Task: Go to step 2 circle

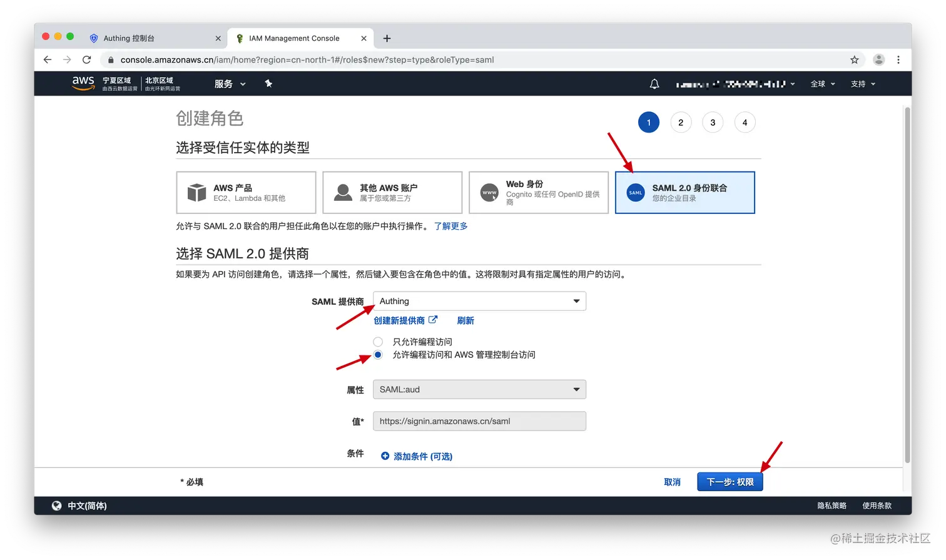Action: pos(681,123)
